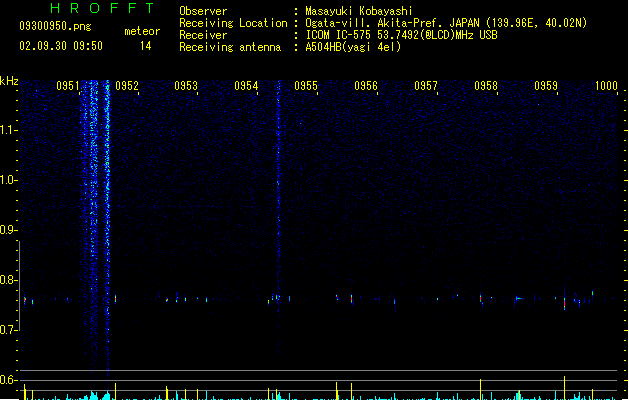This screenshot has height=400, width=629.
Task: Click the 0956 time marker
Action: tap(366, 86)
